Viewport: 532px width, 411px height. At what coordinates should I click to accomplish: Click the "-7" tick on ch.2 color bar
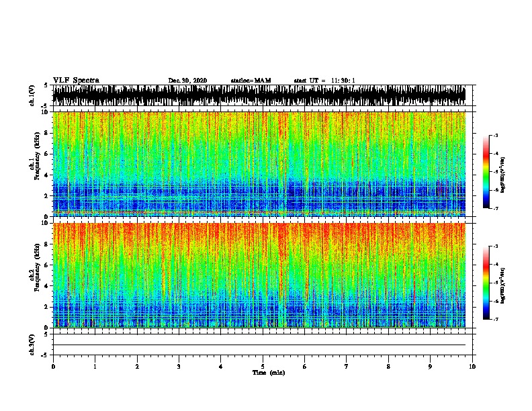tap(496, 319)
